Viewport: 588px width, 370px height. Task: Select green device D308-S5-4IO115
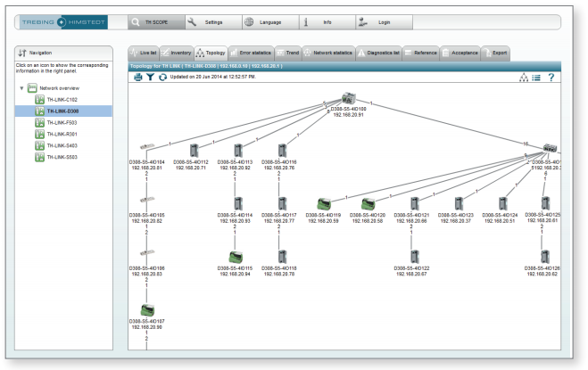[236, 258]
